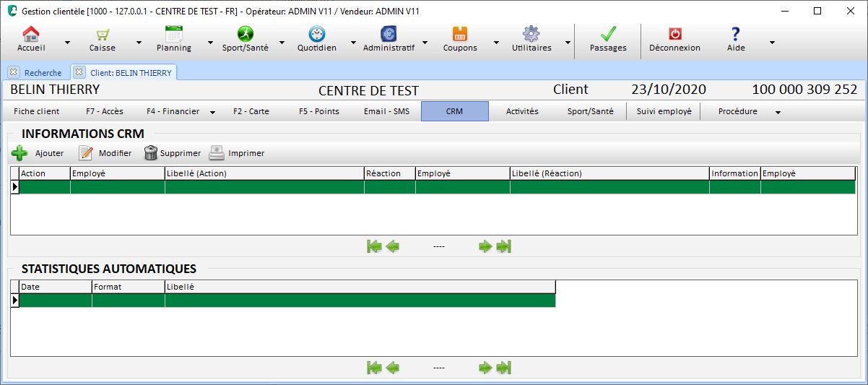The image size is (868, 385).
Task: Expand the Coupons dropdown arrow
Action: click(496, 43)
